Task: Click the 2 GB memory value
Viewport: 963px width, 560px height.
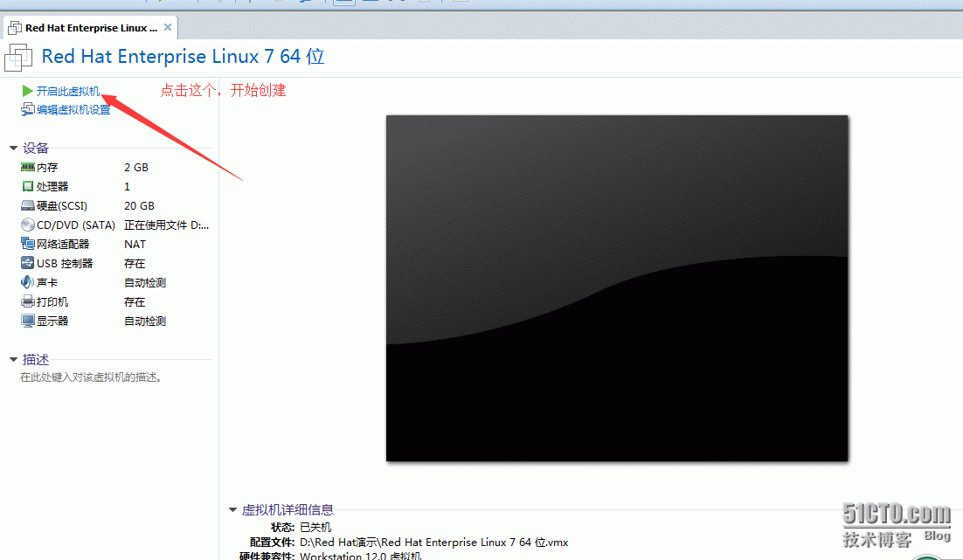Action: coord(135,168)
